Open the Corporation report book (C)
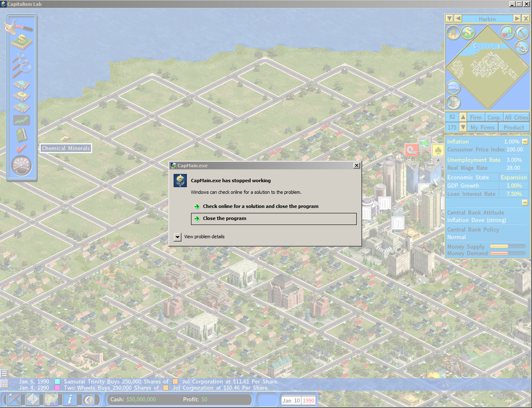The width and height of the screenshot is (532, 408). click(x=21, y=96)
